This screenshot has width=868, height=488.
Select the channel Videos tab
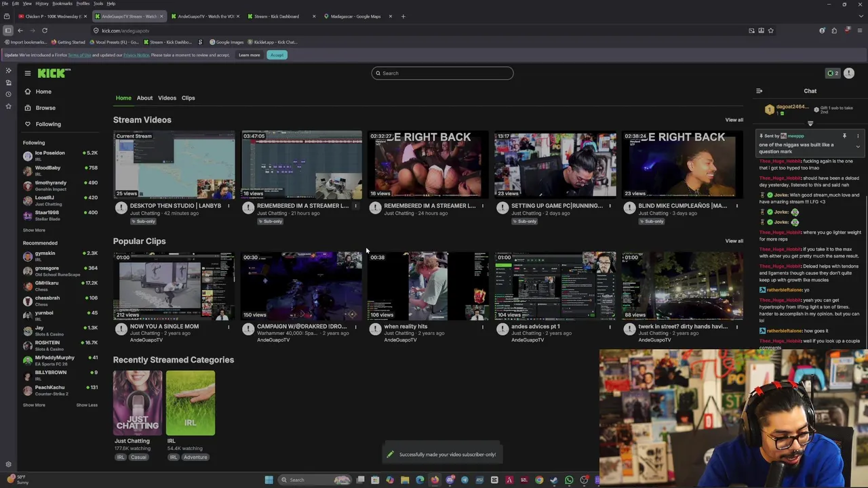(167, 98)
